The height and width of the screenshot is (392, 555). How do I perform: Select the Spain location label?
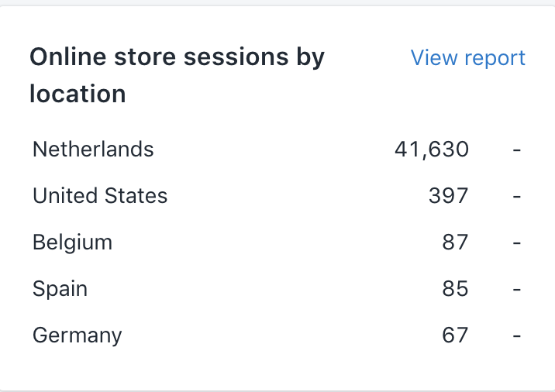[60, 289]
